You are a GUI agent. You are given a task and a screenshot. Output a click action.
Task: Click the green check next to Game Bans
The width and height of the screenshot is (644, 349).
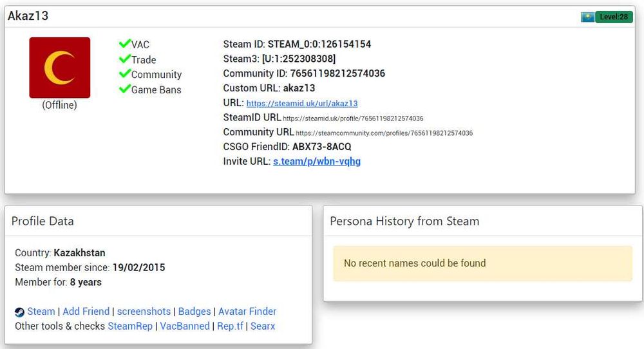(x=124, y=88)
